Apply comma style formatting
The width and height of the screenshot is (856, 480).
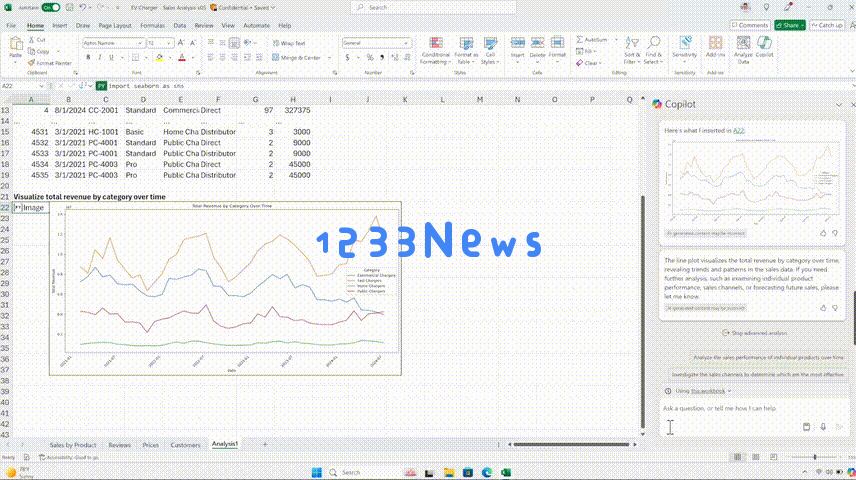point(382,57)
